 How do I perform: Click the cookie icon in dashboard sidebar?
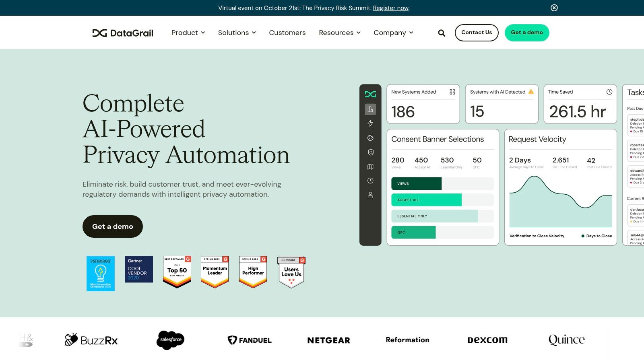pos(370,138)
